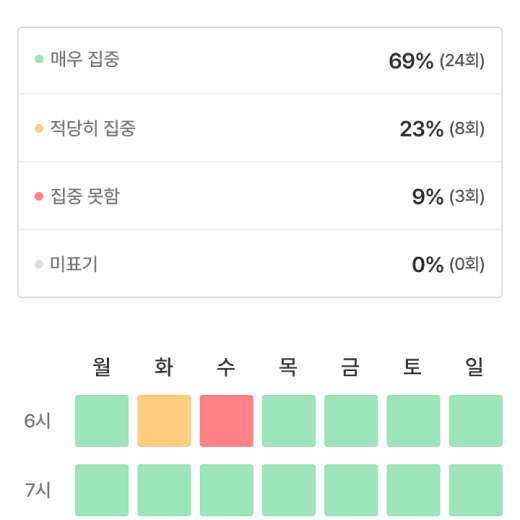This screenshot has height=520, width=520.
Task: Select the 매우 집중 row
Action: 260,61
